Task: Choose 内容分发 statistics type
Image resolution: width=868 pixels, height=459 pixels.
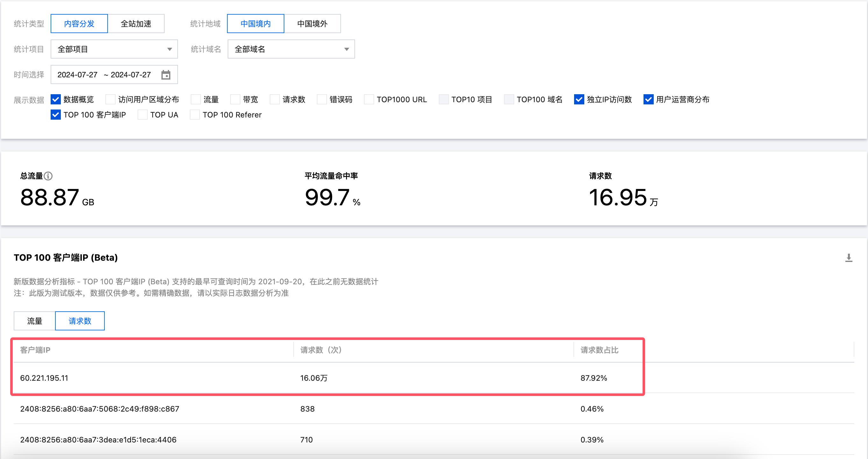Action: [79, 24]
